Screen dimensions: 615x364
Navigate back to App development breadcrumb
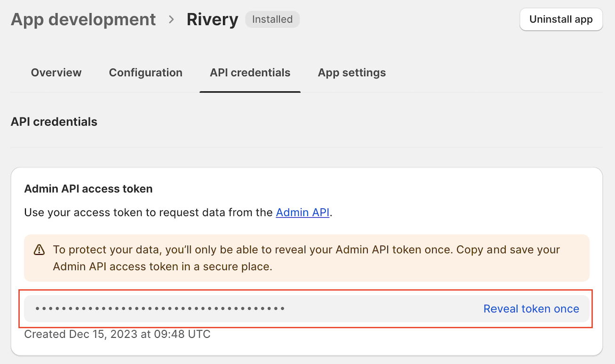point(83,19)
